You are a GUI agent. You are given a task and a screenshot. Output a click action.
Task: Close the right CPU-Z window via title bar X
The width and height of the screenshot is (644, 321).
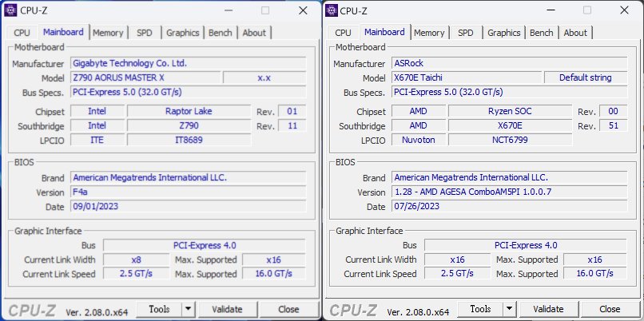(623, 10)
